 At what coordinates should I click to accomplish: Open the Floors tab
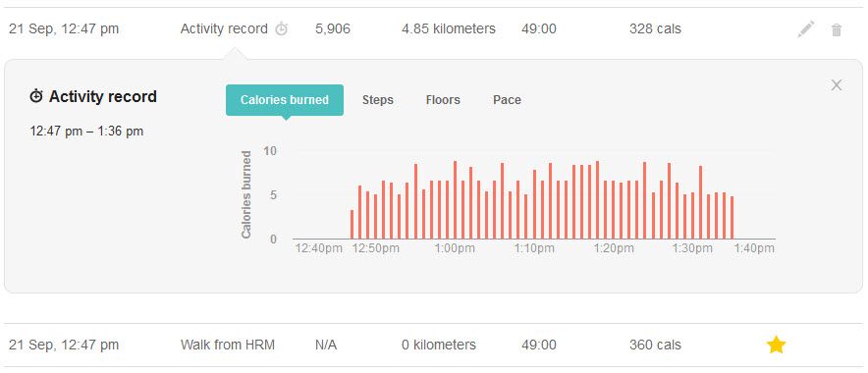coord(443,100)
